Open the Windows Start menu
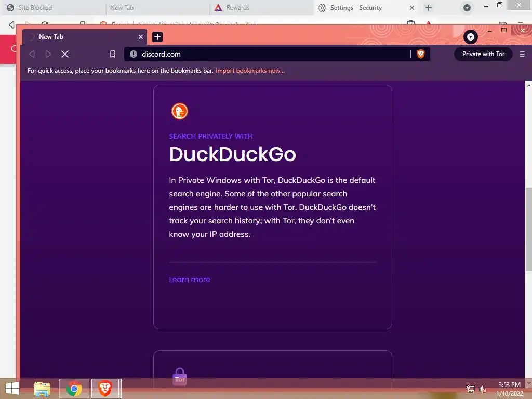Image resolution: width=532 pixels, height=399 pixels. 12,389
